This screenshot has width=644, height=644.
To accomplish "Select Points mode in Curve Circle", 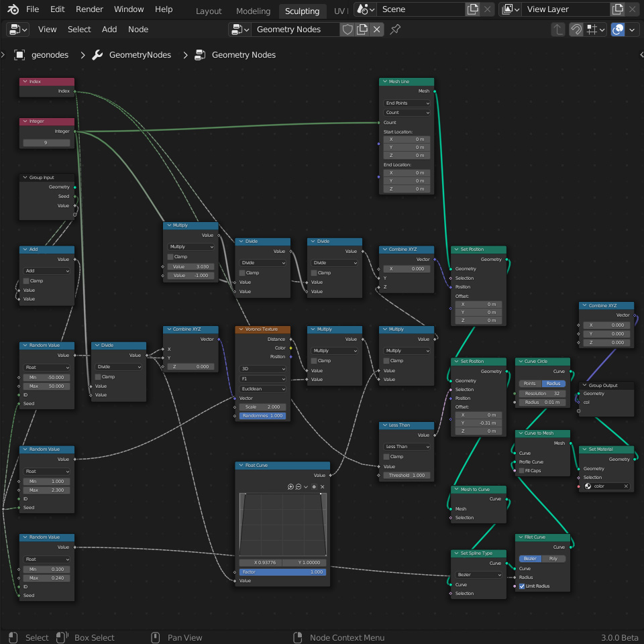I will coord(529,383).
